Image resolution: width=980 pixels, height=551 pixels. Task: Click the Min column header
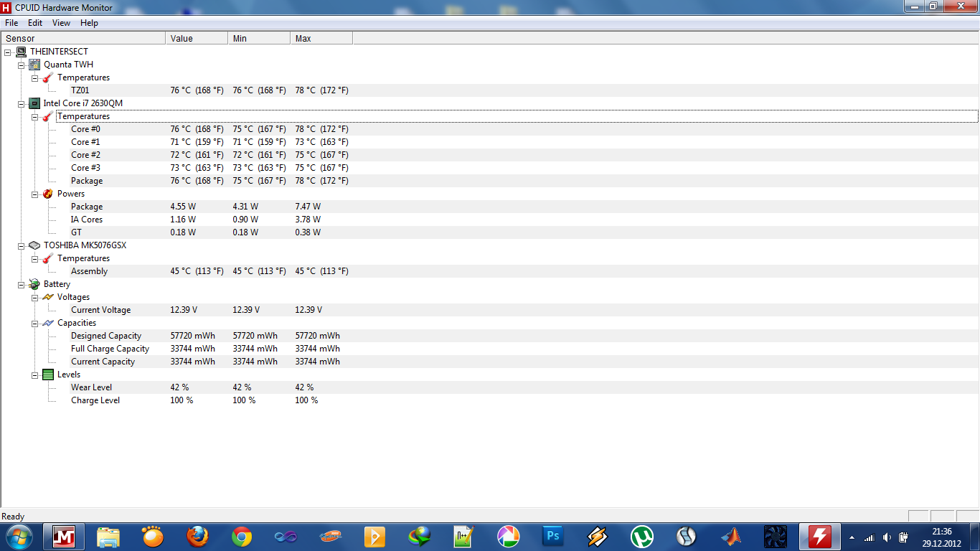[259, 39]
